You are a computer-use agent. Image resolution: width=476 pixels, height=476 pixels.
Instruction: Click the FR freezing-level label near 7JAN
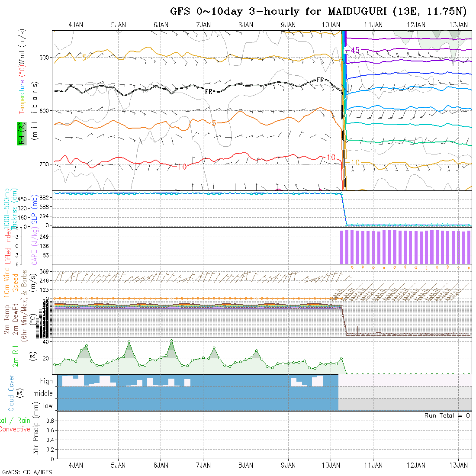tap(209, 91)
